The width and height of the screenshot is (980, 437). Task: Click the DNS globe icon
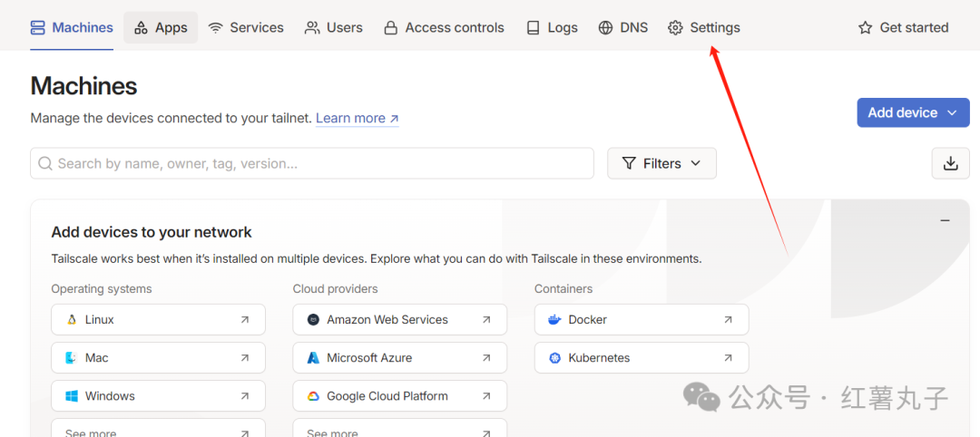(x=605, y=28)
